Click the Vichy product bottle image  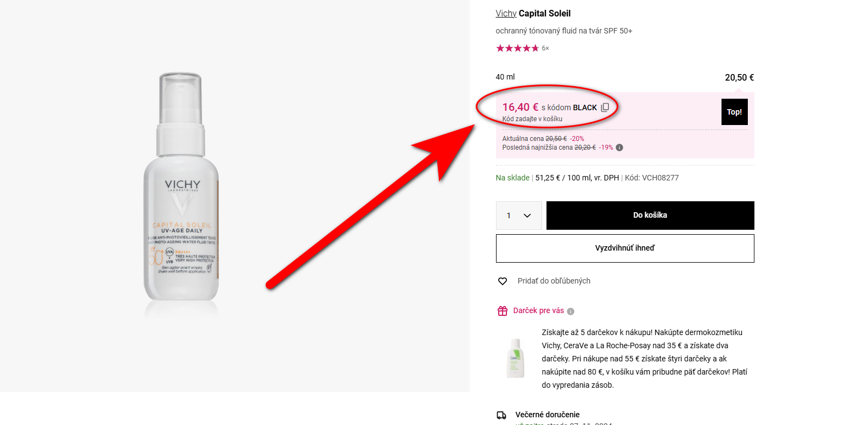coord(182,189)
